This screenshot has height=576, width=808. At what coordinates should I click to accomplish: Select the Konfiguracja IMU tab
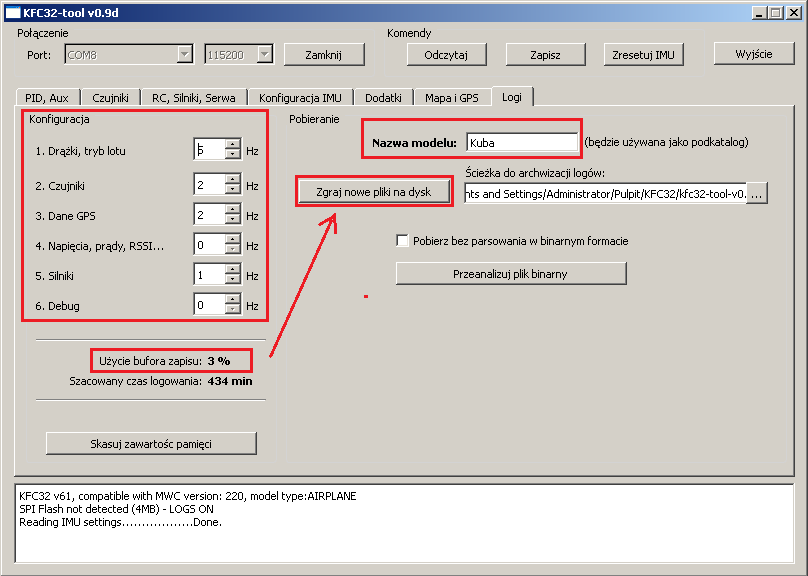[300, 98]
